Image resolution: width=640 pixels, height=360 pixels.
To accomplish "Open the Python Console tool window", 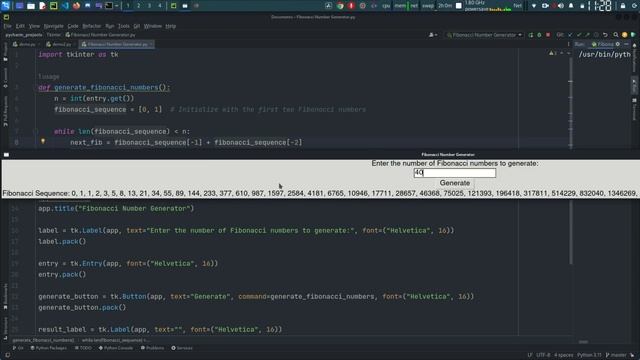I will pyautogui.click(x=116, y=348).
